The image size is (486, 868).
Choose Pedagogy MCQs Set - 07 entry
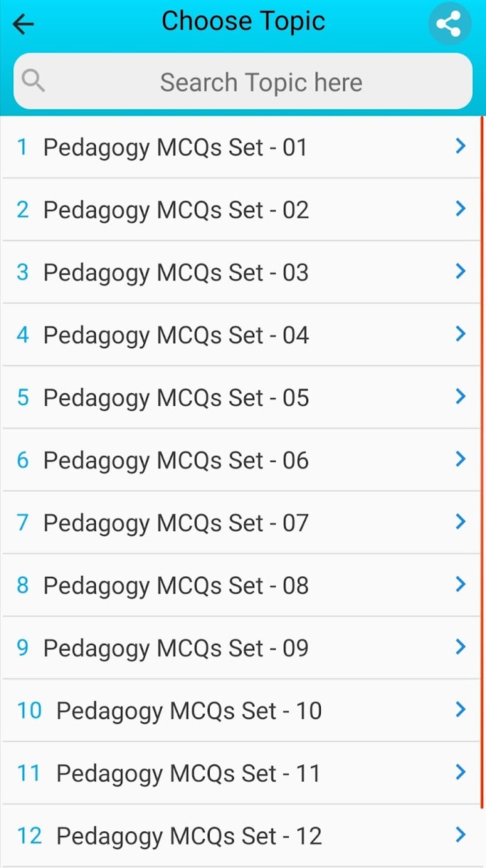point(241,523)
